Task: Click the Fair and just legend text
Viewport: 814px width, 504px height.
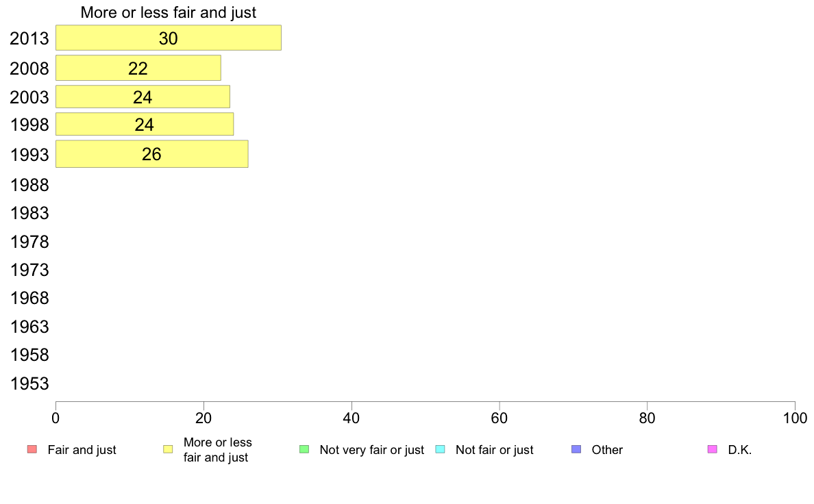Action: coord(82,450)
